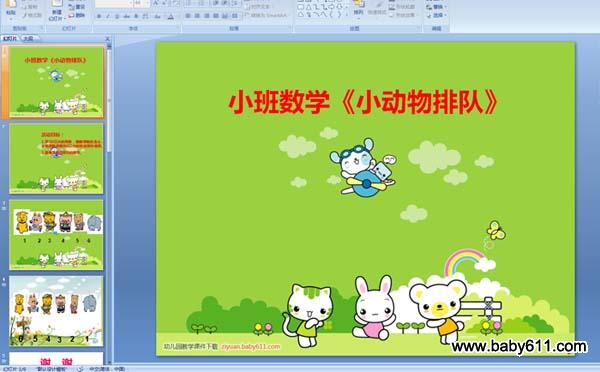The width and height of the screenshot is (600, 372).
Task: Click the font color icon
Action: 171,16
